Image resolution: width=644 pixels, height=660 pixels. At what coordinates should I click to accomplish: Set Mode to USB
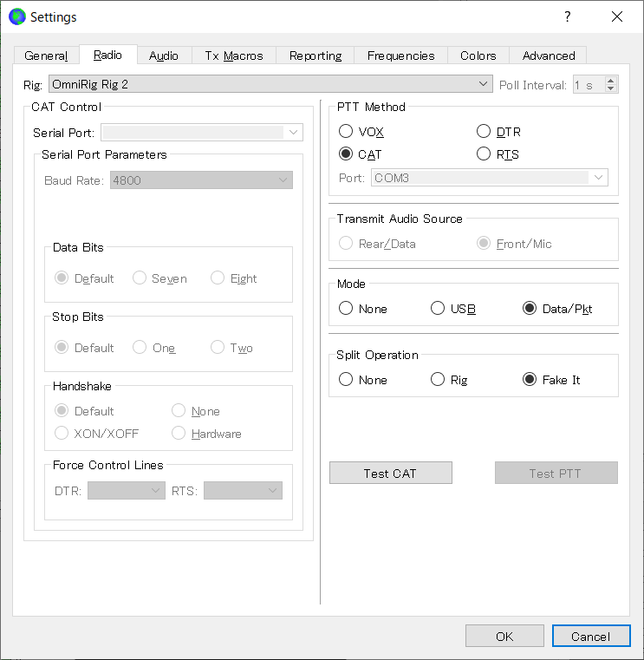point(438,309)
